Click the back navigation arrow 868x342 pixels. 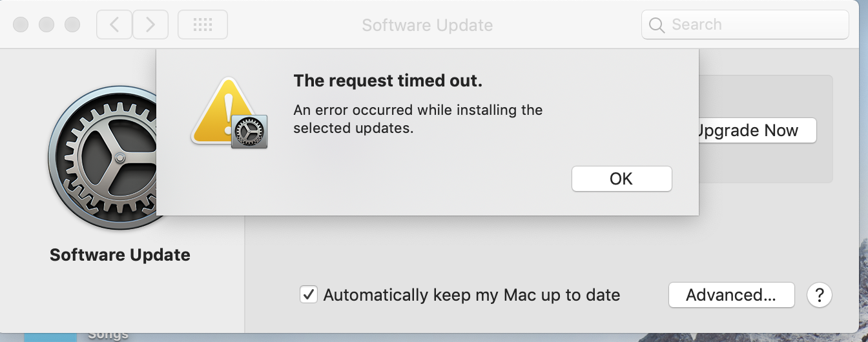(114, 25)
